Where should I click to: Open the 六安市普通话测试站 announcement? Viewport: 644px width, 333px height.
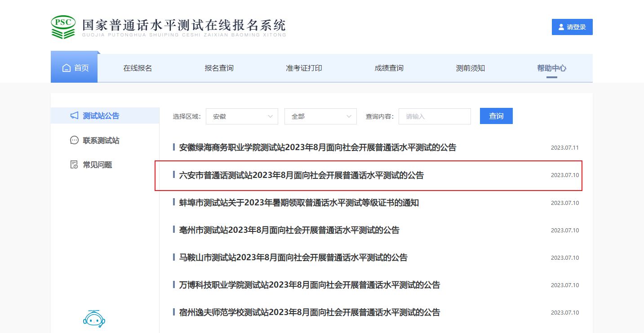pyautogui.click(x=302, y=175)
